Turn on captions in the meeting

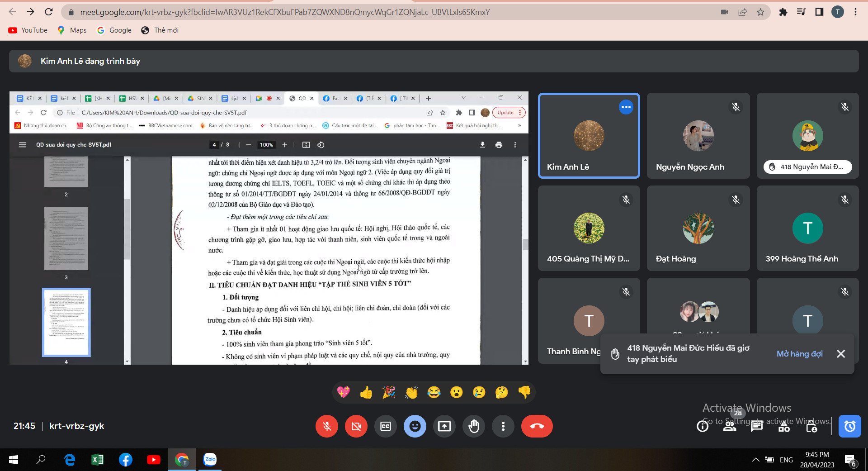(386, 426)
